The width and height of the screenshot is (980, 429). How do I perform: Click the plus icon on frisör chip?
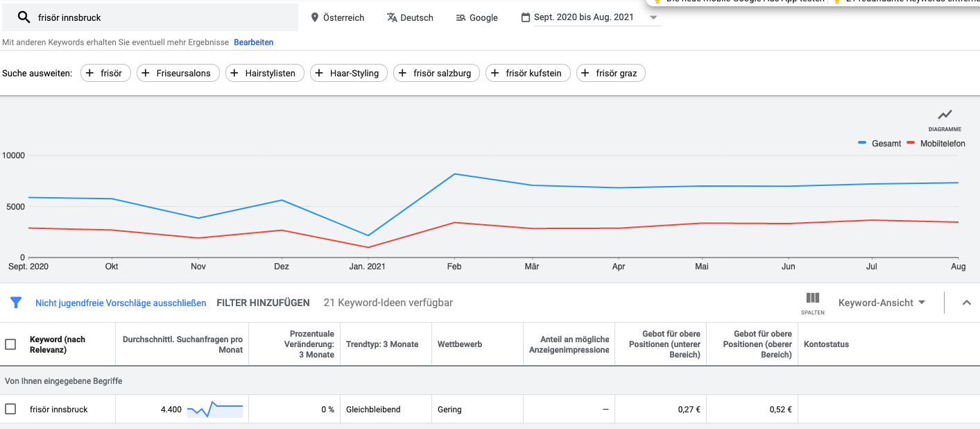click(x=89, y=73)
